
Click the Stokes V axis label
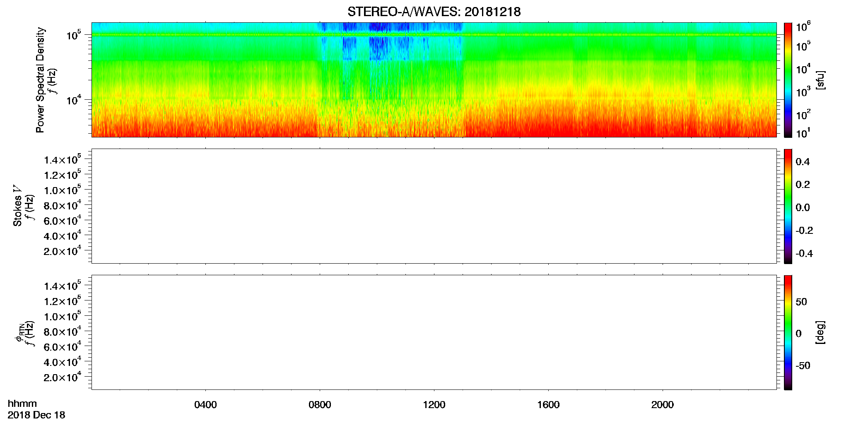17,206
